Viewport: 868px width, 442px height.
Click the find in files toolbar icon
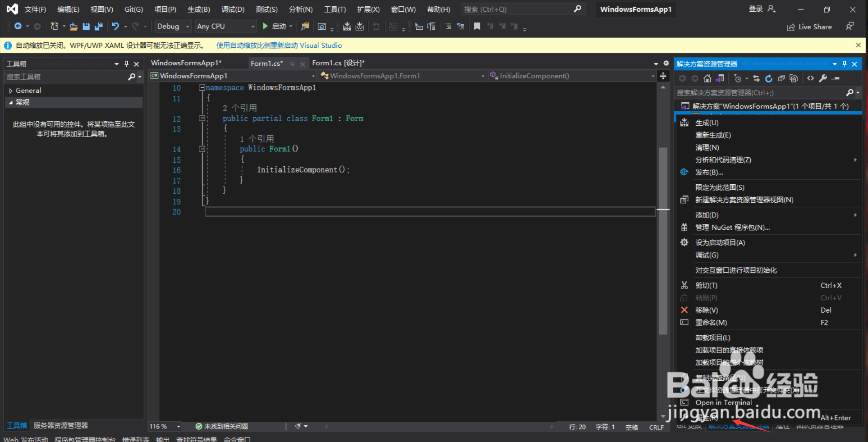click(305, 27)
